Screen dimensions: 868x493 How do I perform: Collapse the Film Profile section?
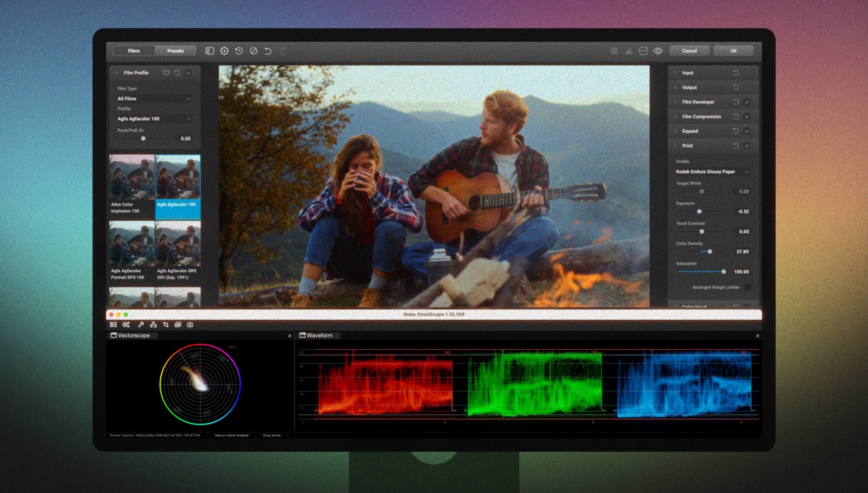pos(117,73)
